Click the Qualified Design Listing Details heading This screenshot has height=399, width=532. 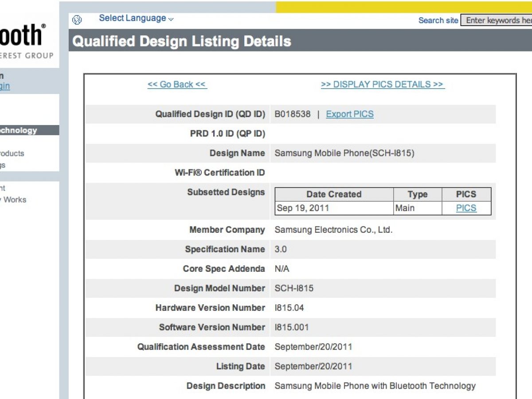pyautogui.click(x=182, y=41)
